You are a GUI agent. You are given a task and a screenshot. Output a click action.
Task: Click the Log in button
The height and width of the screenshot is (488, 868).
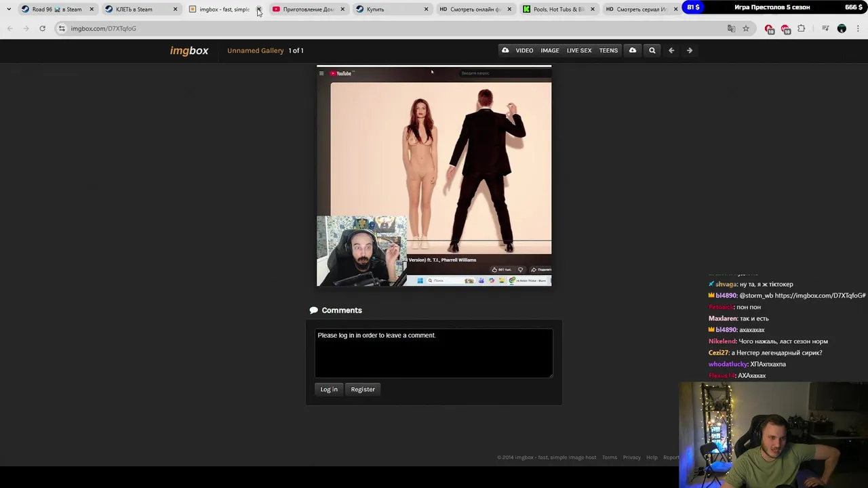click(329, 389)
